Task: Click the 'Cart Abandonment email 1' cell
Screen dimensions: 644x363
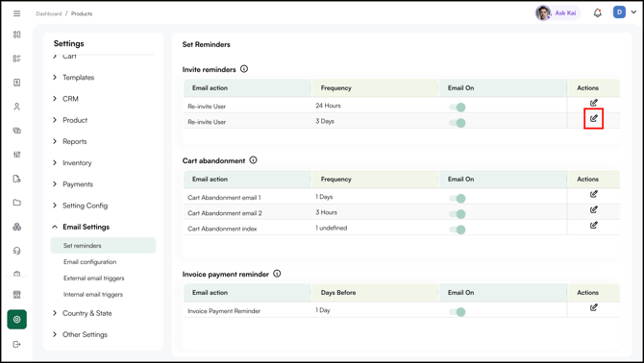Action: point(224,197)
